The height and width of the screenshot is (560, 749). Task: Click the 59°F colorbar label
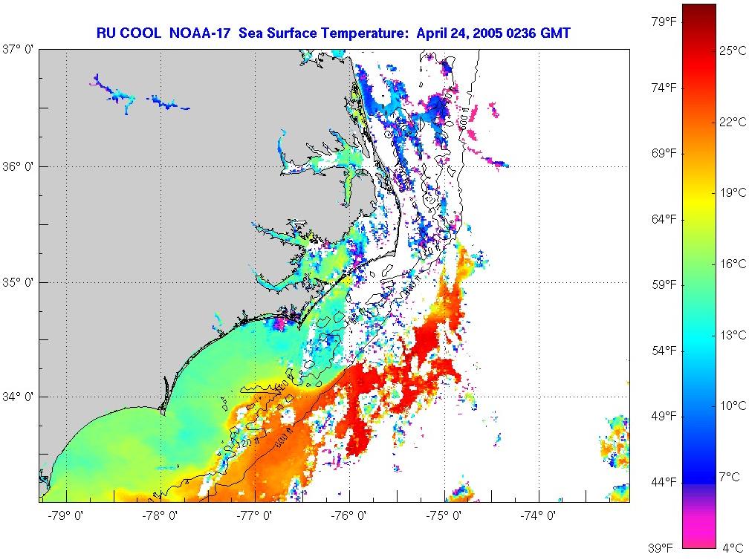coord(664,285)
